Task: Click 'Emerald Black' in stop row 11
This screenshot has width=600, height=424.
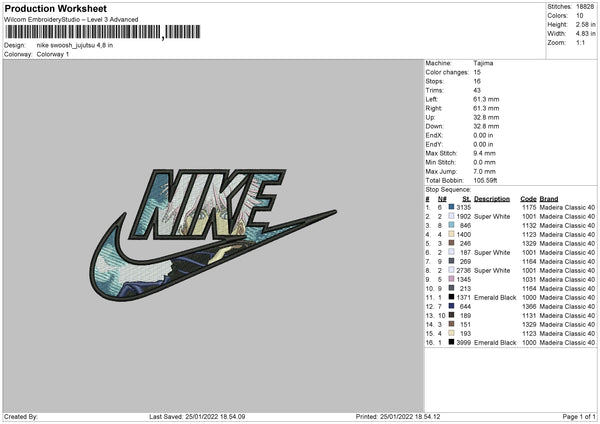Action: pos(495,297)
